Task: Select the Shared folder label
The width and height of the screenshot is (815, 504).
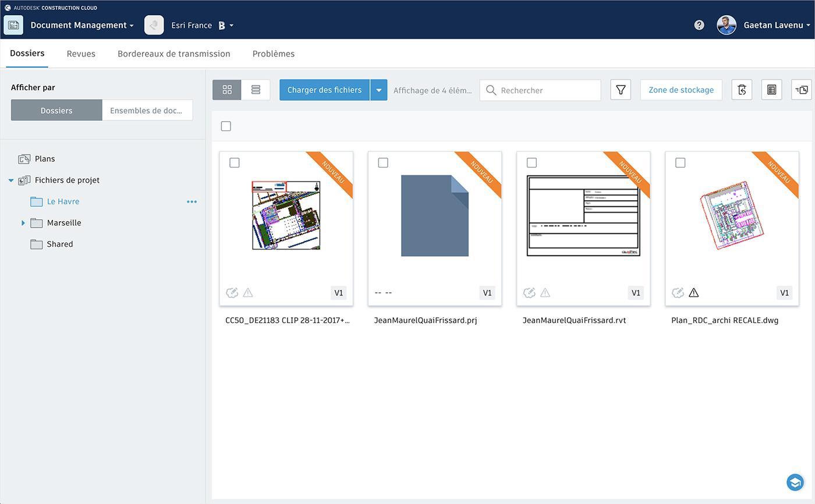Action: pyautogui.click(x=60, y=244)
